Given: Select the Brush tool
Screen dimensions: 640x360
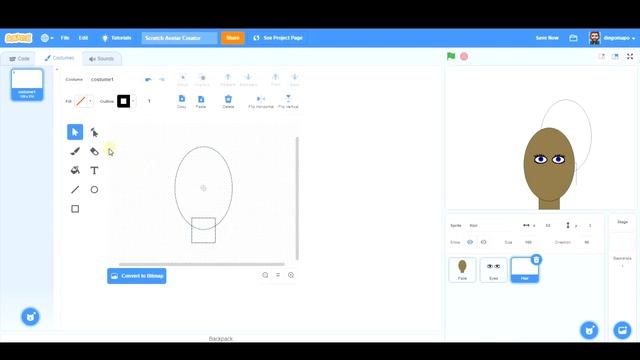Looking at the screenshot, I should tap(75, 151).
